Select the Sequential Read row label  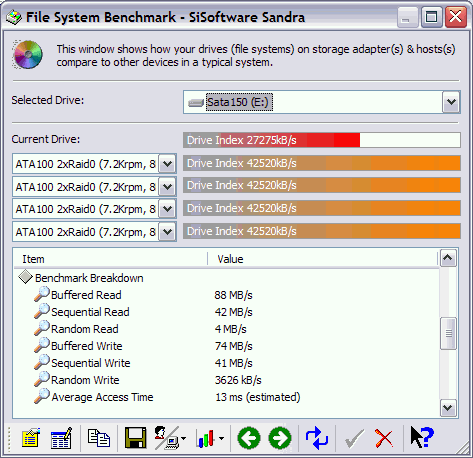click(90, 312)
